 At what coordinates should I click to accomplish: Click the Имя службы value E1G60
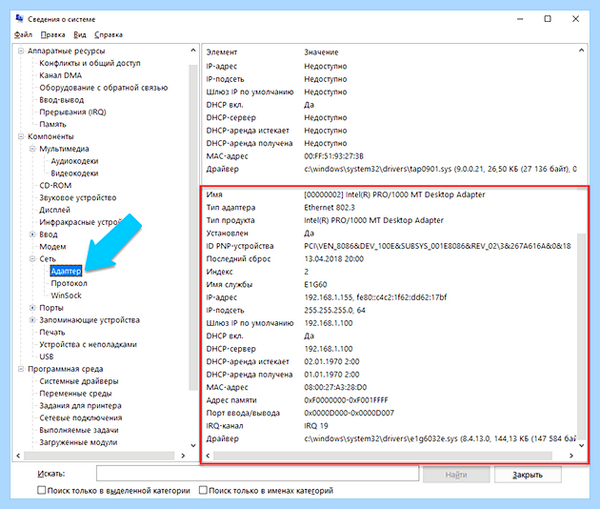[x=315, y=284]
